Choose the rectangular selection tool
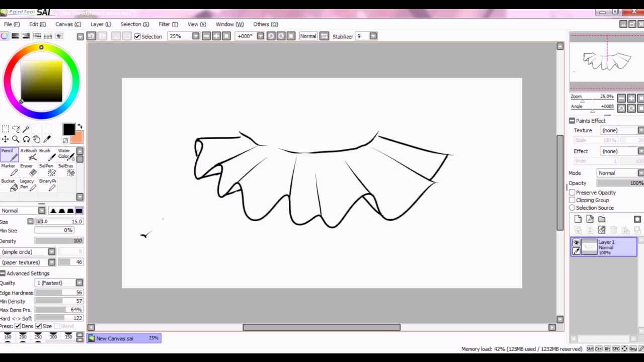The height and width of the screenshot is (362, 644). [5, 129]
